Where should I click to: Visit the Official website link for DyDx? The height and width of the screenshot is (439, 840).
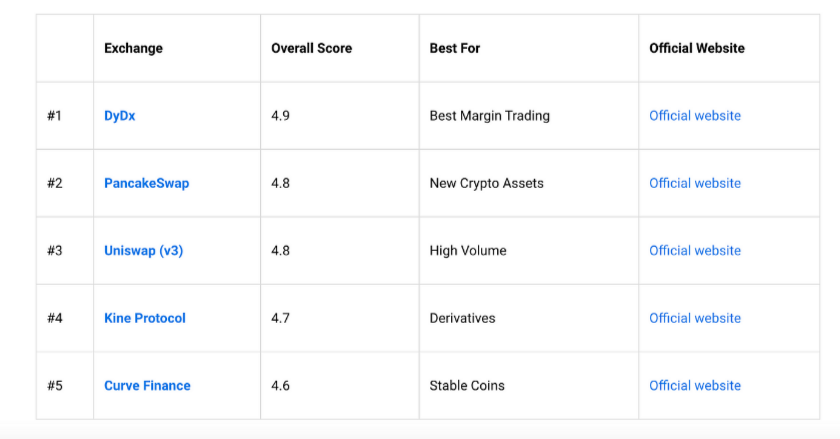695,116
